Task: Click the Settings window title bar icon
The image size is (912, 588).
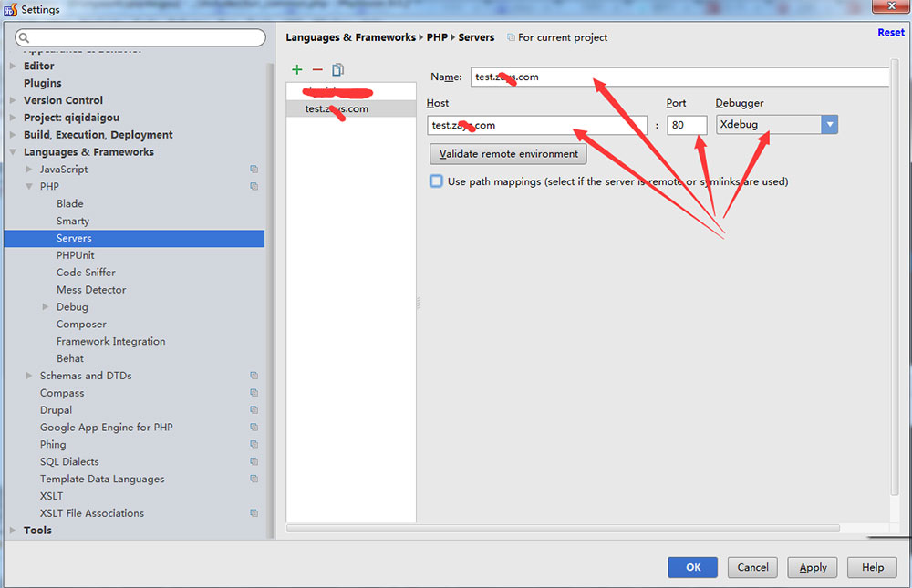Action: tap(9, 9)
